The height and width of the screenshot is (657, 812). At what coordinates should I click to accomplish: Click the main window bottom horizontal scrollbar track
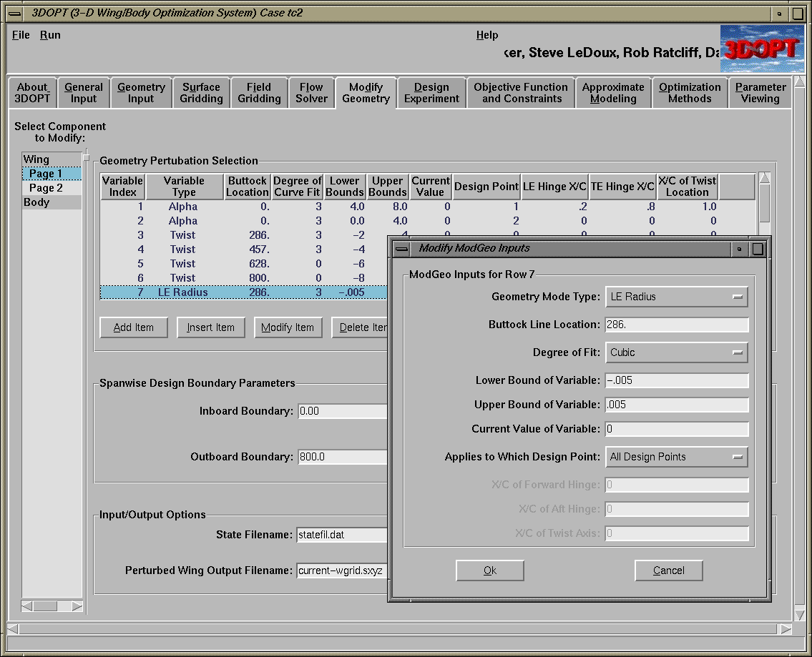tap(398, 629)
